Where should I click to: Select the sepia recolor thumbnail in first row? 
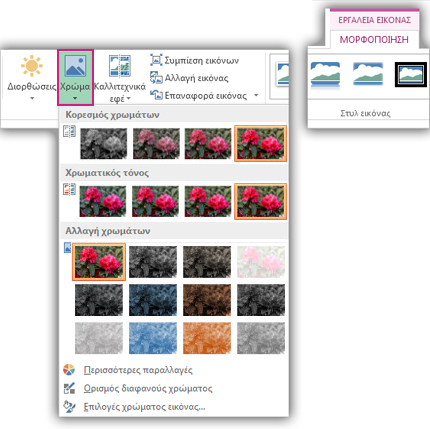207,262
